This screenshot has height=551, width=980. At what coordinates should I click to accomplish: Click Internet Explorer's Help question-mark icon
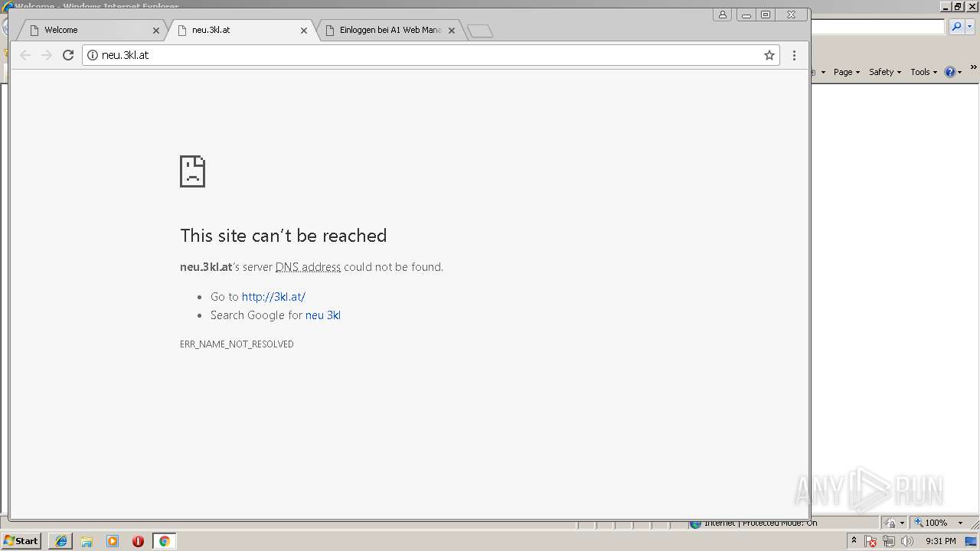949,72
